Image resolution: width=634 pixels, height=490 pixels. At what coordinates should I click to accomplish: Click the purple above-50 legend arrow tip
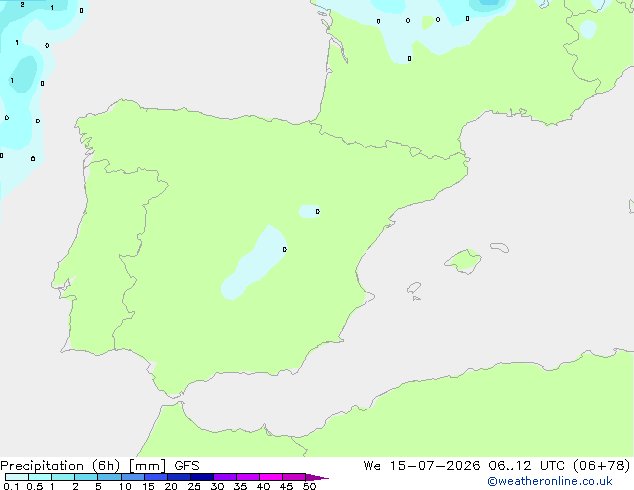(x=317, y=477)
